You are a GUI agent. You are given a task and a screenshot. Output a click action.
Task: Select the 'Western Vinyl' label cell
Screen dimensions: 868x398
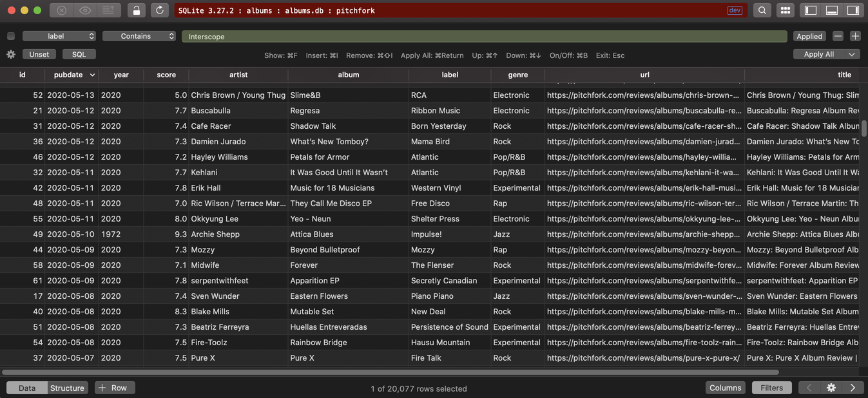[450, 187]
